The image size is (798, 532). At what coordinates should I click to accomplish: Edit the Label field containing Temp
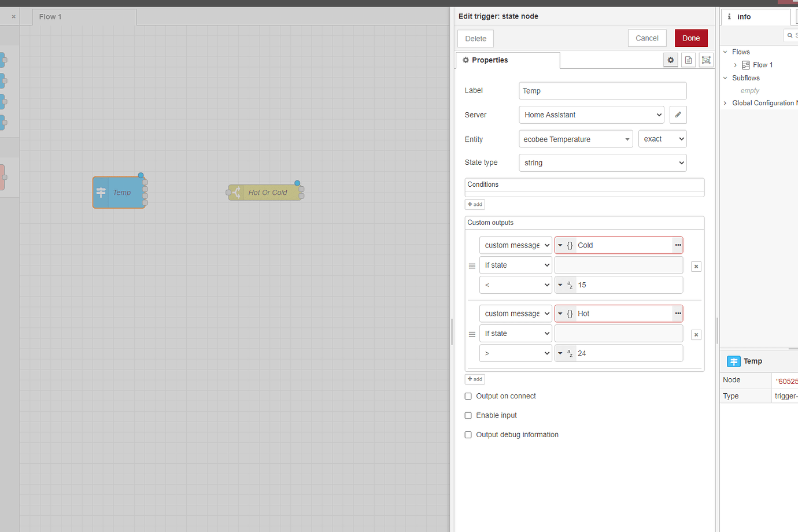[603, 91]
